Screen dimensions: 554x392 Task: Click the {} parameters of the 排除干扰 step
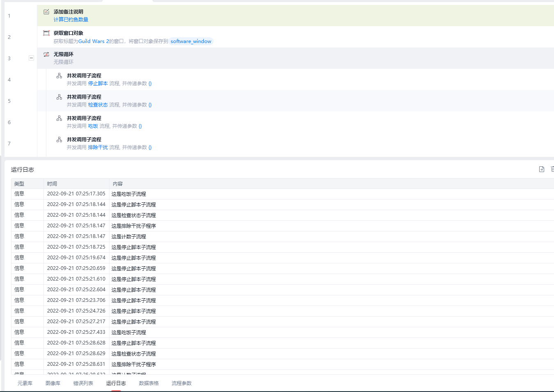click(150, 147)
